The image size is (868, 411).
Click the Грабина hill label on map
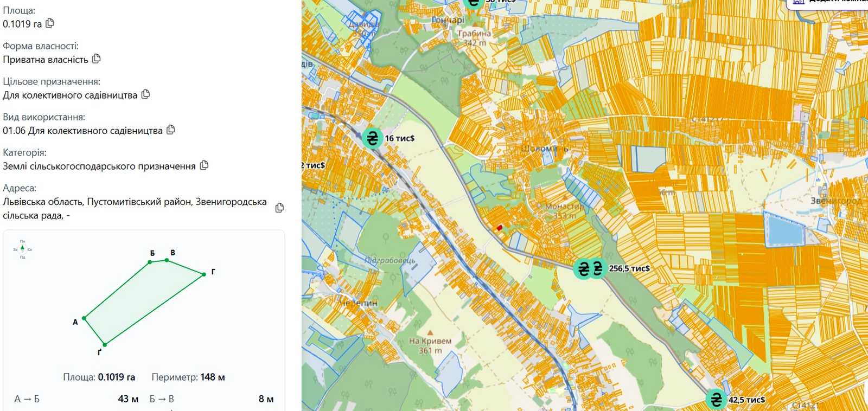[474, 34]
